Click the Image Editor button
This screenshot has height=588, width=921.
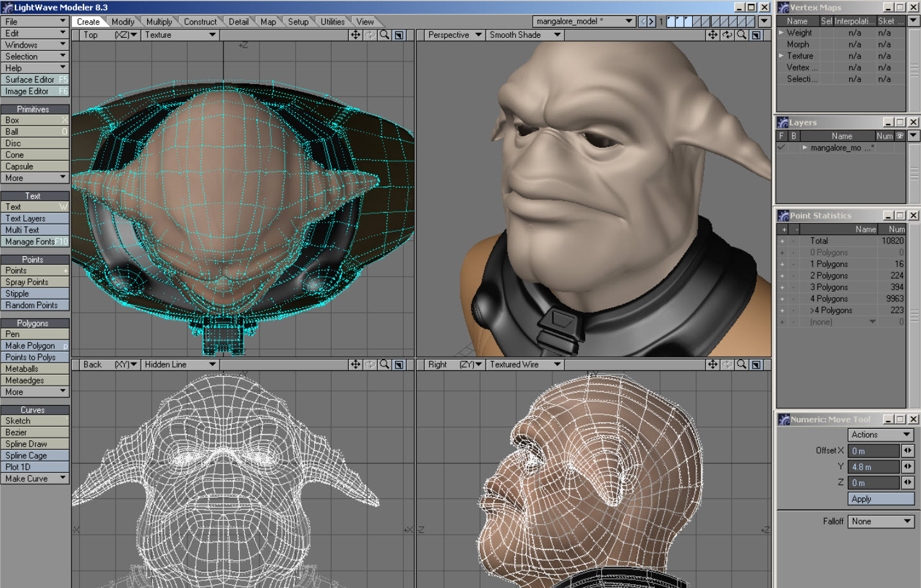coord(35,91)
